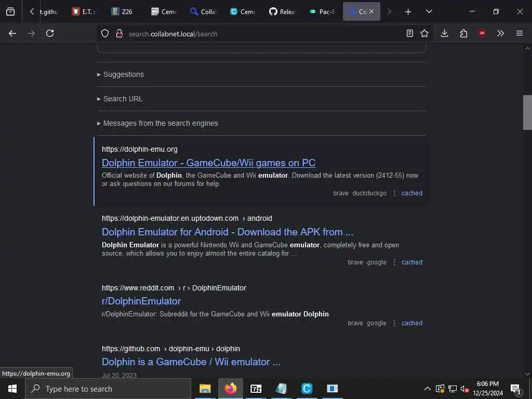Screen dimensions: 532x399
Task: Click the forward navigation arrow
Action: tap(31, 33)
